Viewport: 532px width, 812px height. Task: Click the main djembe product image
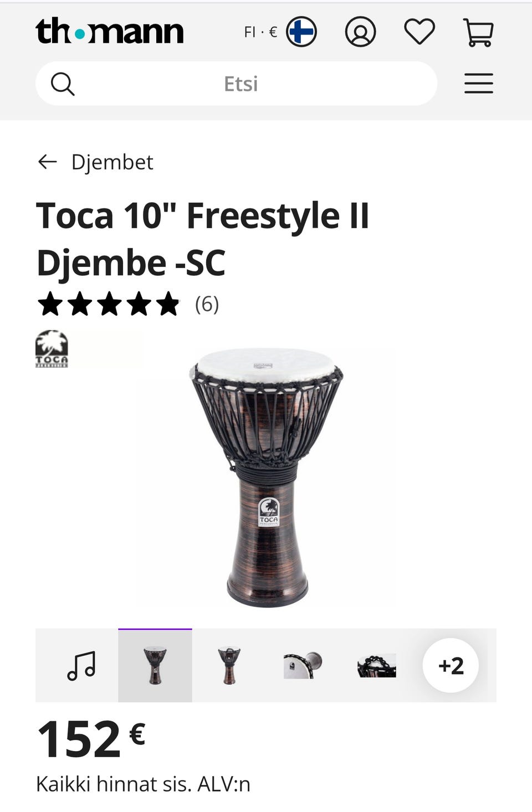pyautogui.click(x=267, y=477)
